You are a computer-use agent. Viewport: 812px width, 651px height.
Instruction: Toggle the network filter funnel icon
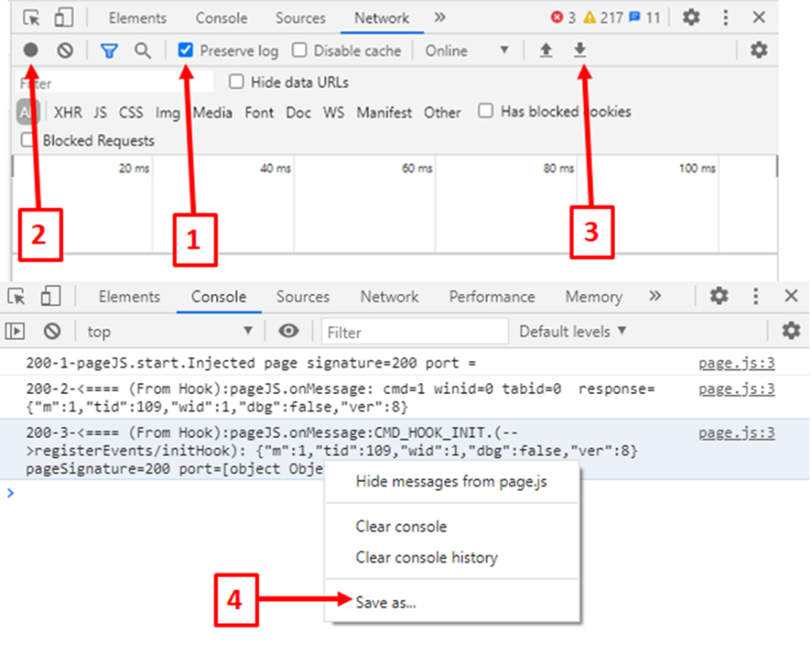point(110,50)
